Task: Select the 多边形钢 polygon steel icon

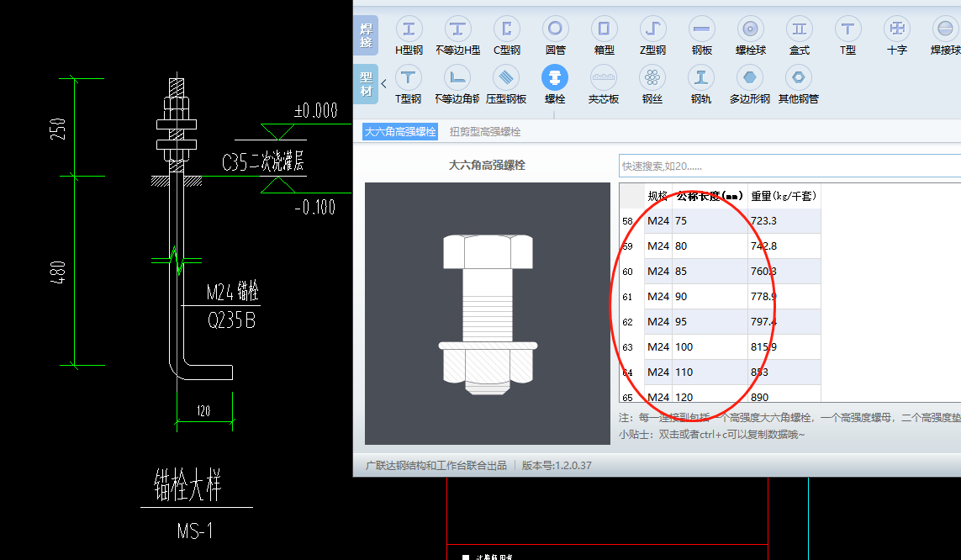Action: (750, 78)
